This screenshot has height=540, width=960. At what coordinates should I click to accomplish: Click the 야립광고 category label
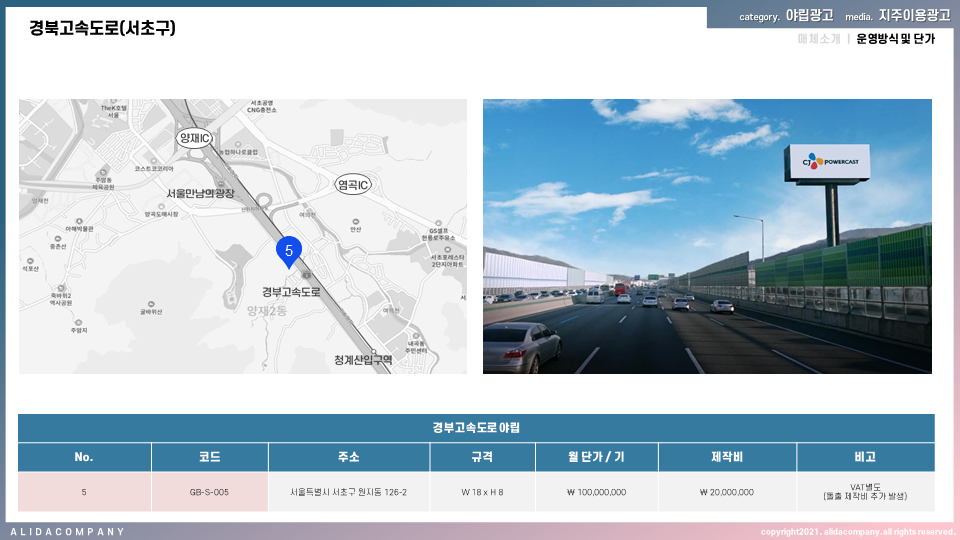(809, 16)
